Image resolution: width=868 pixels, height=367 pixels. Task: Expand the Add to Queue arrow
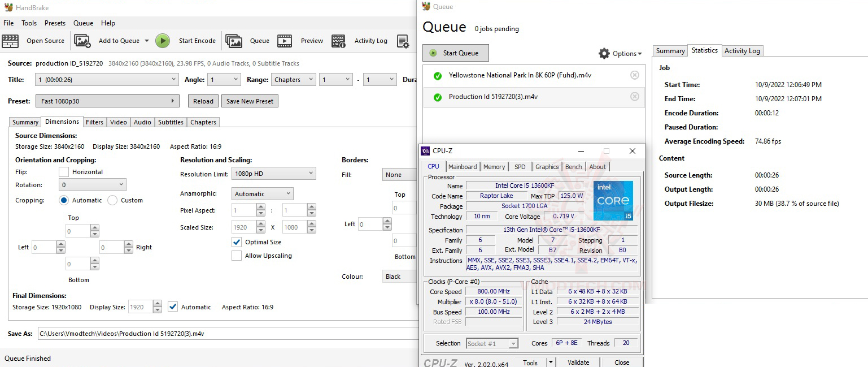[x=147, y=41]
